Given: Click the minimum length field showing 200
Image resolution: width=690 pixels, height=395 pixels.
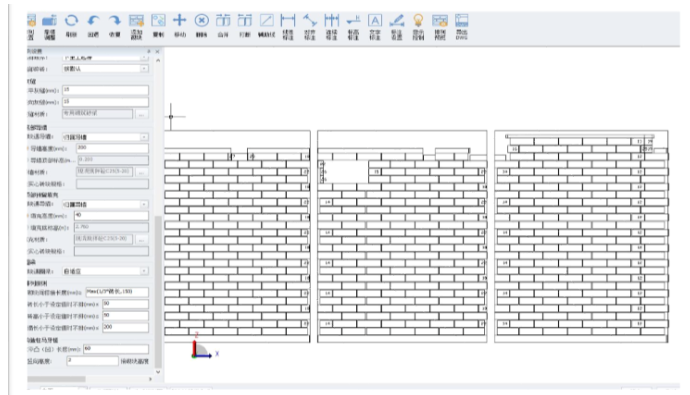Looking at the screenshot, I should coord(125,327).
